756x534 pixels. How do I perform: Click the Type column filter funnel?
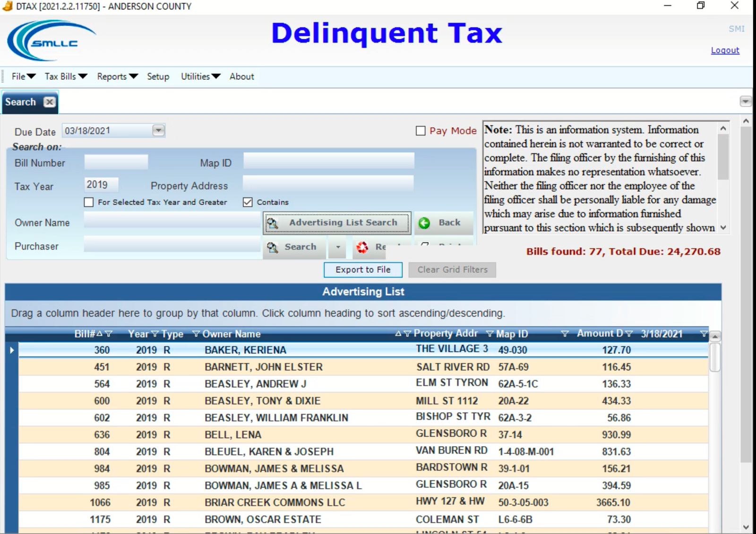pos(196,334)
